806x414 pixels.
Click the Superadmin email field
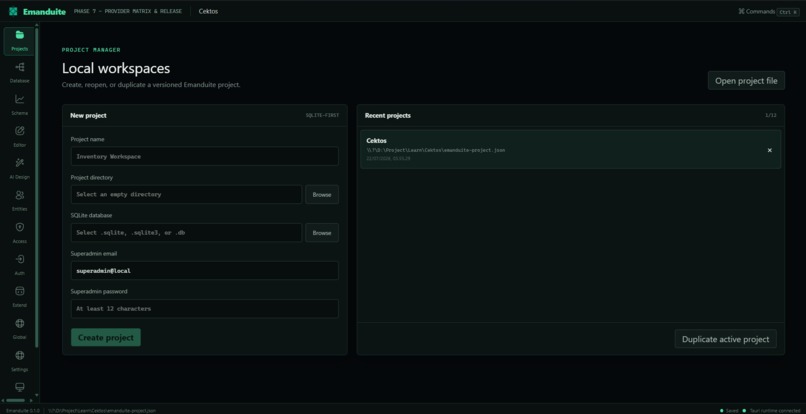click(205, 271)
